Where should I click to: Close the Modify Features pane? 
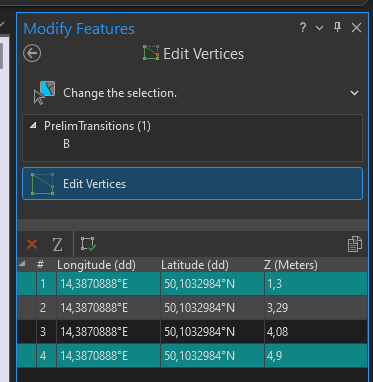click(x=356, y=28)
